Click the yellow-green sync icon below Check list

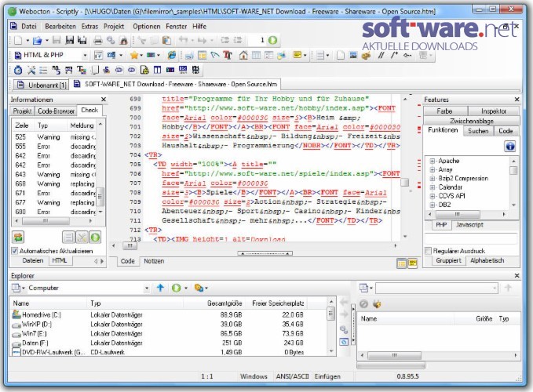[x=18, y=237]
